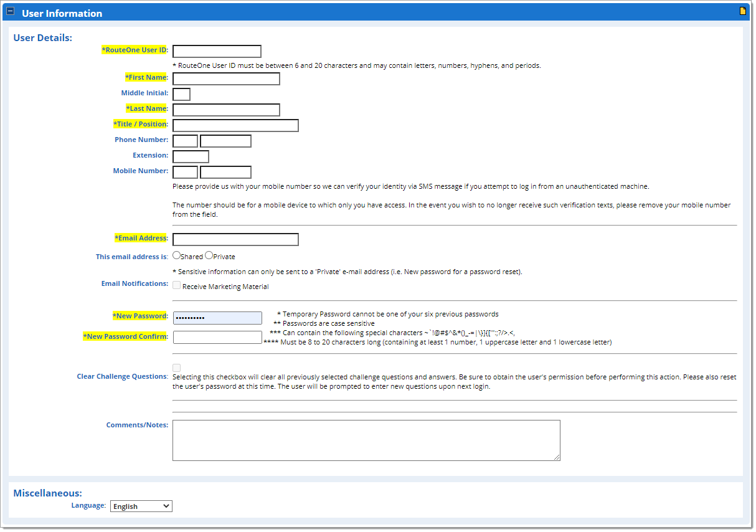Open the Language dropdown
756x532 pixels.
[x=141, y=506]
